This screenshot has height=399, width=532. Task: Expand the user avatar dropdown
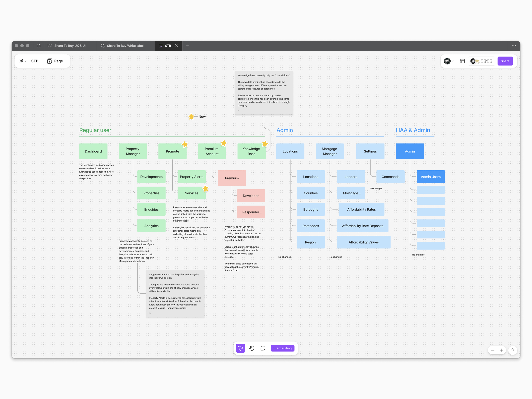point(449,61)
